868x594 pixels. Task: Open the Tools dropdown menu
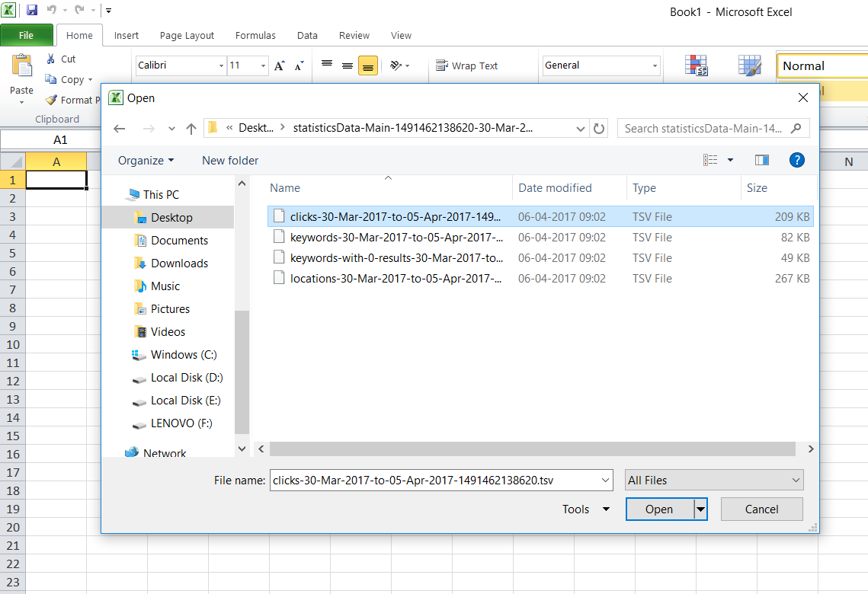(586, 509)
